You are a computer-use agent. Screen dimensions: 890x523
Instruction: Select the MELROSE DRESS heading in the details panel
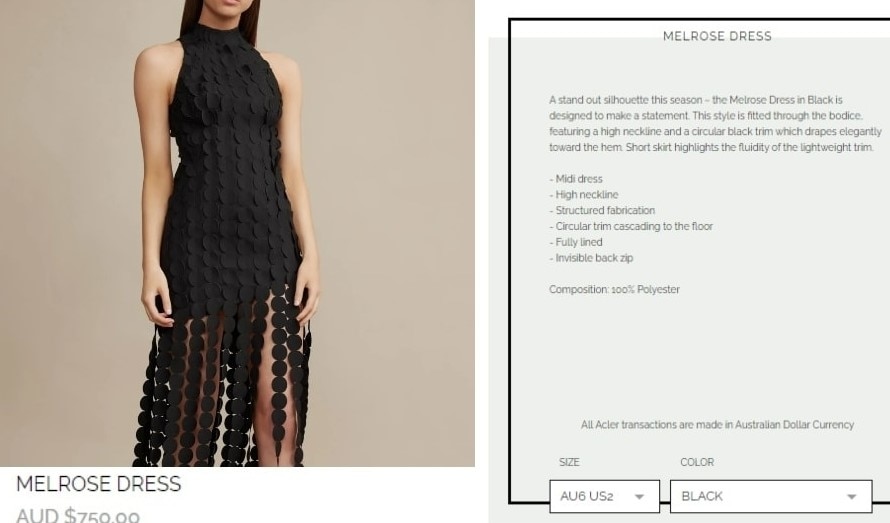click(x=717, y=36)
